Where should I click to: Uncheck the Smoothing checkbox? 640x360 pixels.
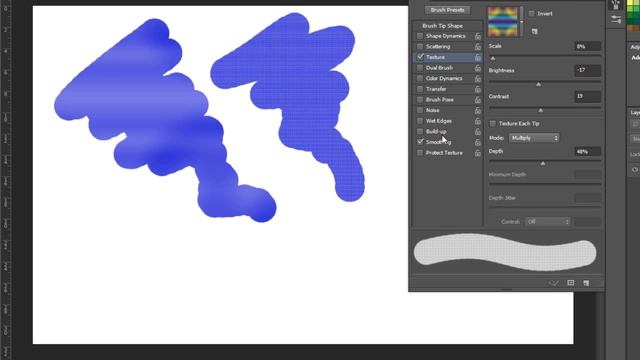pyautogui.click(x=420, y=142)
